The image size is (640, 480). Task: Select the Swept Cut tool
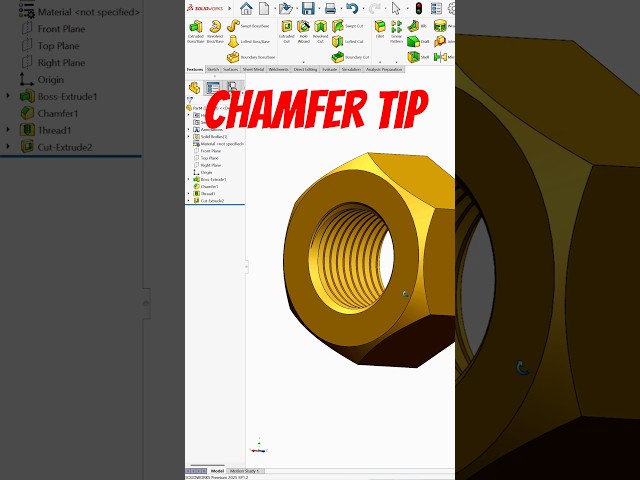[x=347, y=25]
